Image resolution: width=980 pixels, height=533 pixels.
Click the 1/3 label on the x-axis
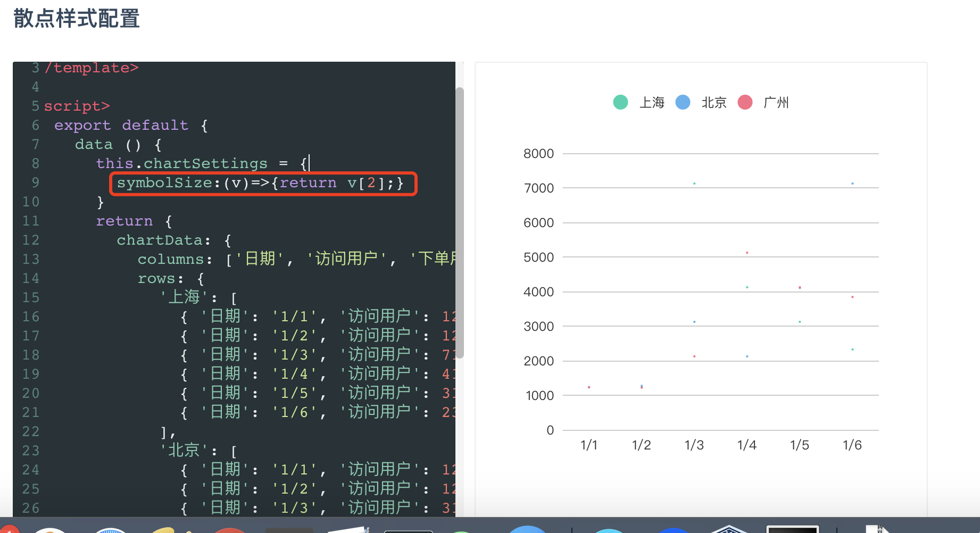coord(694,445)
